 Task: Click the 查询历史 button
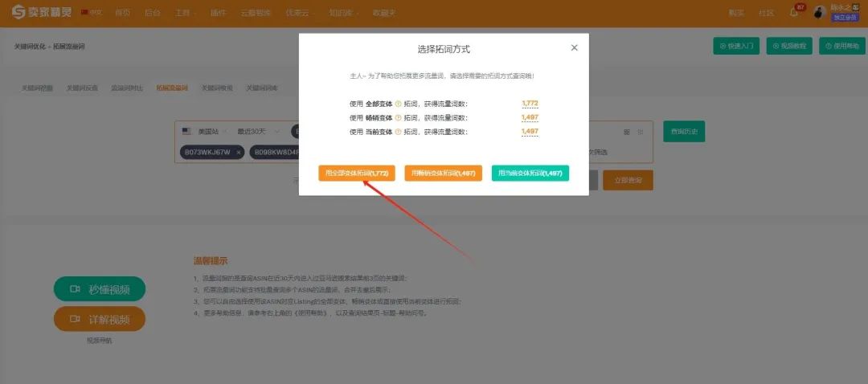[x=684, y=132]
